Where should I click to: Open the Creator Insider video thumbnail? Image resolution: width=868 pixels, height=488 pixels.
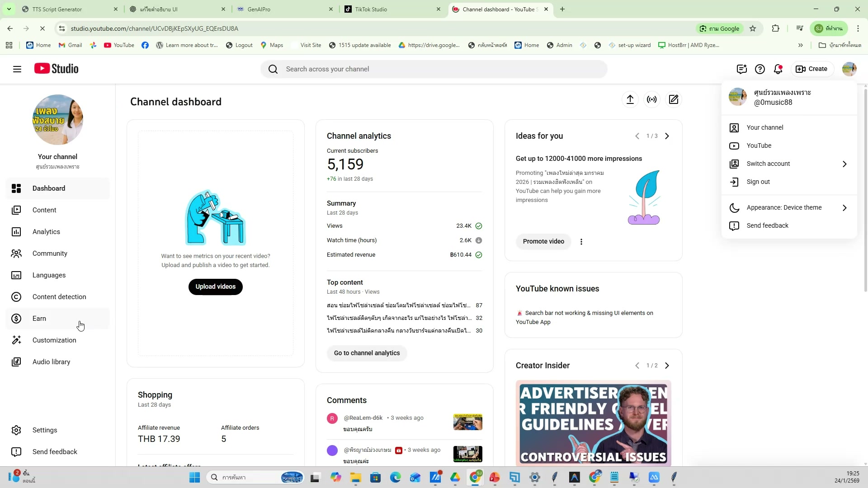pyautogui.click(x=593, y=423)
